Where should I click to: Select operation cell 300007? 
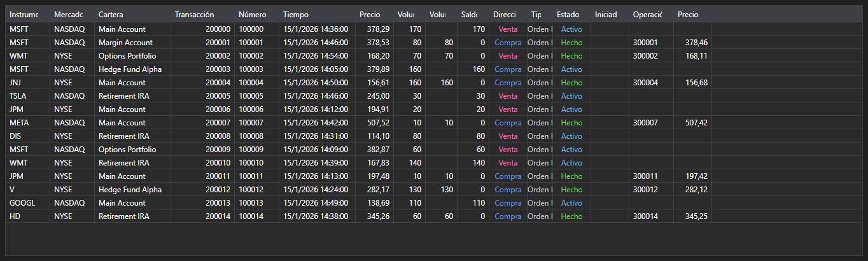pos(651,123)
